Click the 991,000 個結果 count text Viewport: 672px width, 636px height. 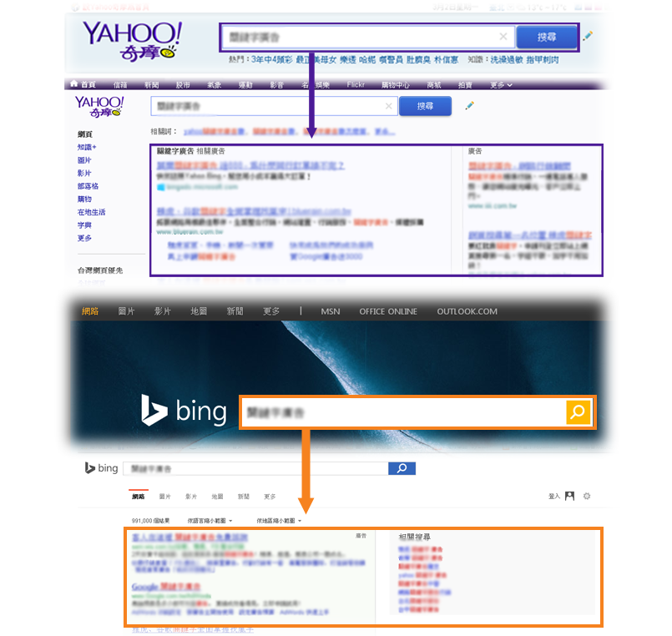click(x=150, y=521)
